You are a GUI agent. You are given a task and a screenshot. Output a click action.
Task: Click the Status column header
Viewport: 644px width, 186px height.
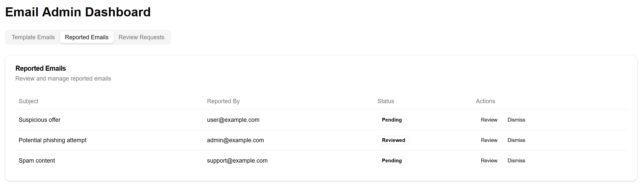click(x=385, y=101)
